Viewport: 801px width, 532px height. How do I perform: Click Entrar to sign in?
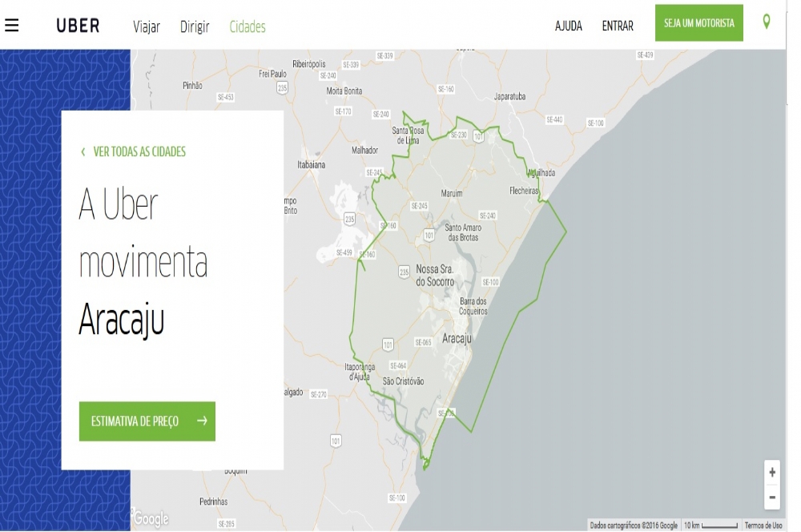(618, 26)
